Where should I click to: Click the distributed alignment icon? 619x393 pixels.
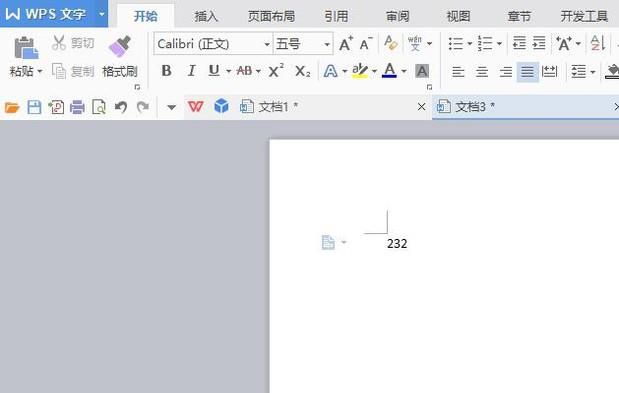click(x=550, y=71)
